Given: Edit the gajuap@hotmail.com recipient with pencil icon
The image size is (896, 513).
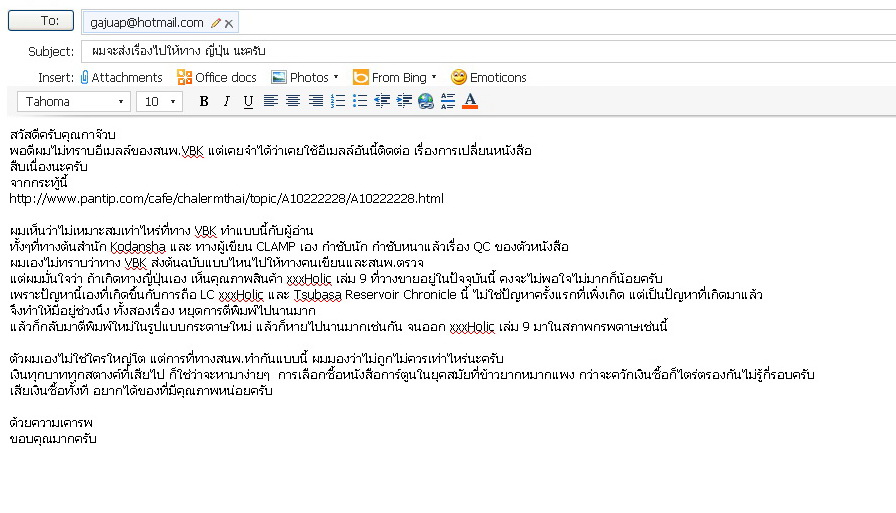Looking at the screenshot, I should coord(215,23).
